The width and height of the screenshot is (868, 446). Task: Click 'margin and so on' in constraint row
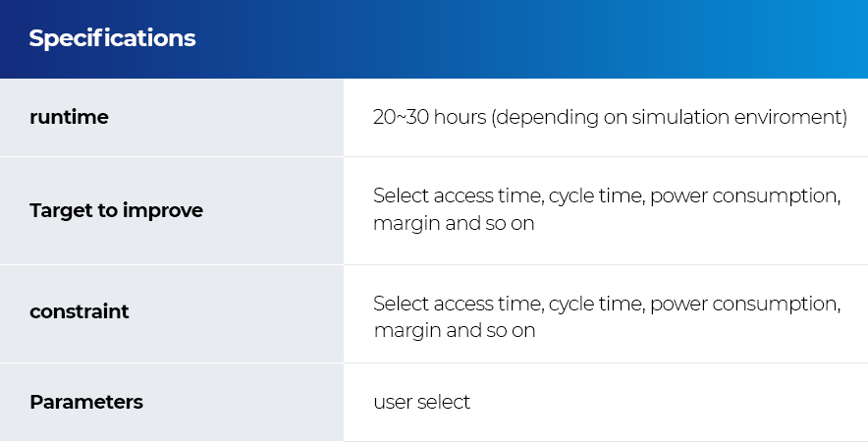click(455, 331)
